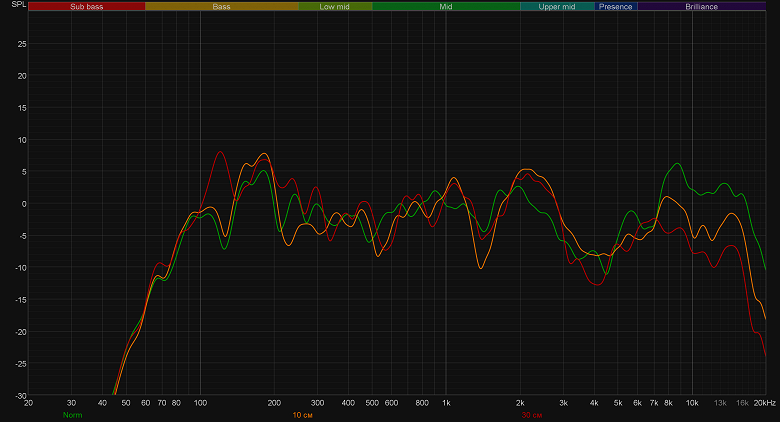The width and height of the screenshot is (780, 422).
Task: Click the 600 frequency axis label
Action: (391, 403)
